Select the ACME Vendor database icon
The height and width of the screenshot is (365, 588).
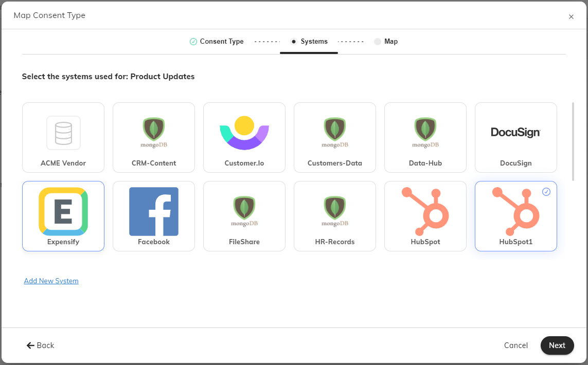coord(63,133)
